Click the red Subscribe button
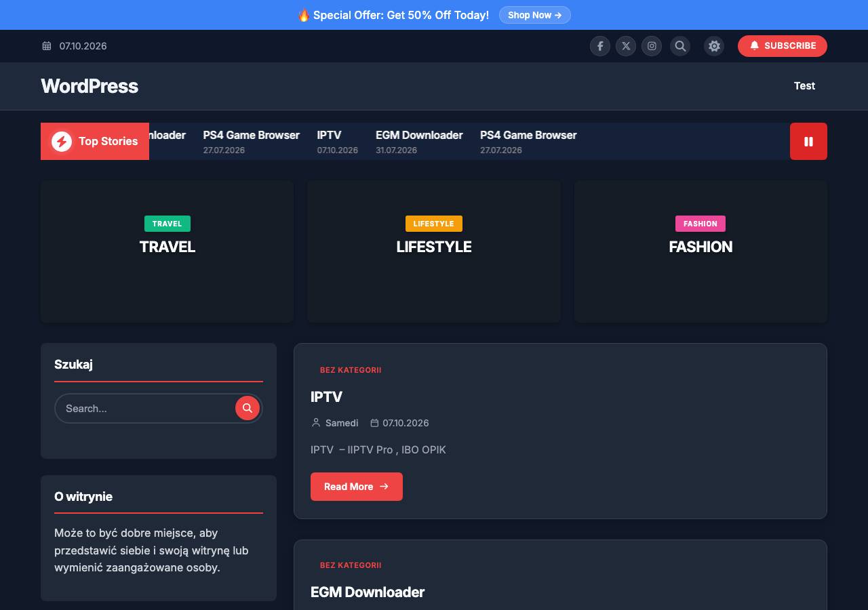The height and width of the screenshot is (610, 868). (x=783, y=46)
